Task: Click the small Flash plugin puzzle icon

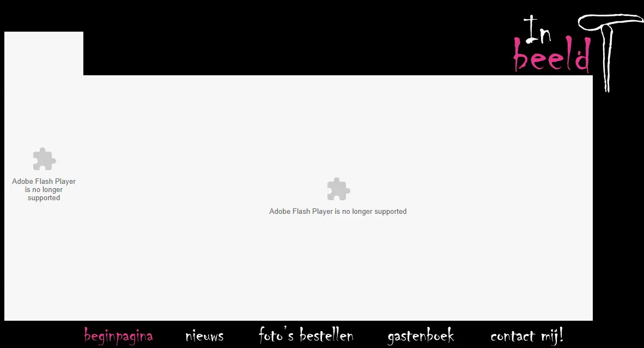Action: click(44, 159)
